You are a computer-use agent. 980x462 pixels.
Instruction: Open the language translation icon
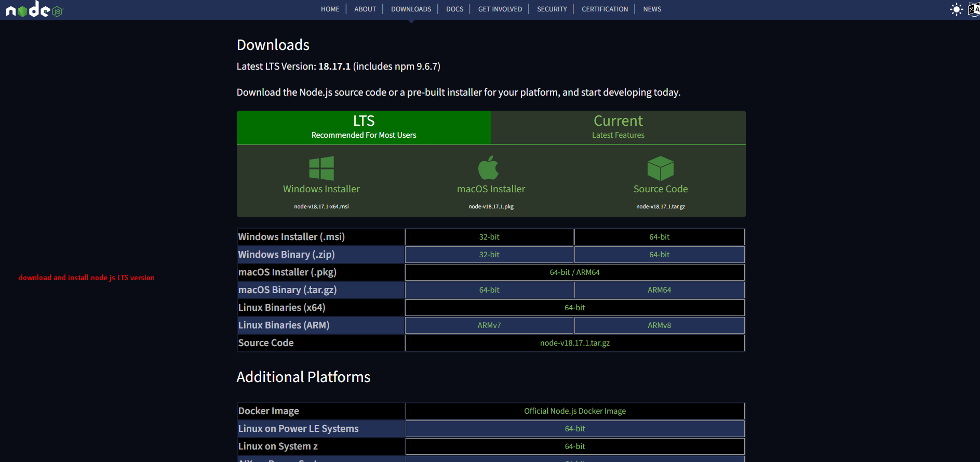[x=974, y=9]
